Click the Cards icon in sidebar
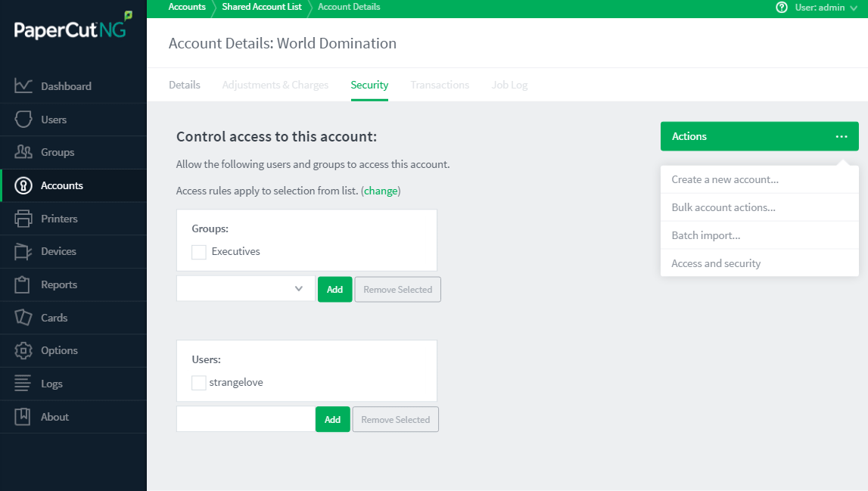 23,317
